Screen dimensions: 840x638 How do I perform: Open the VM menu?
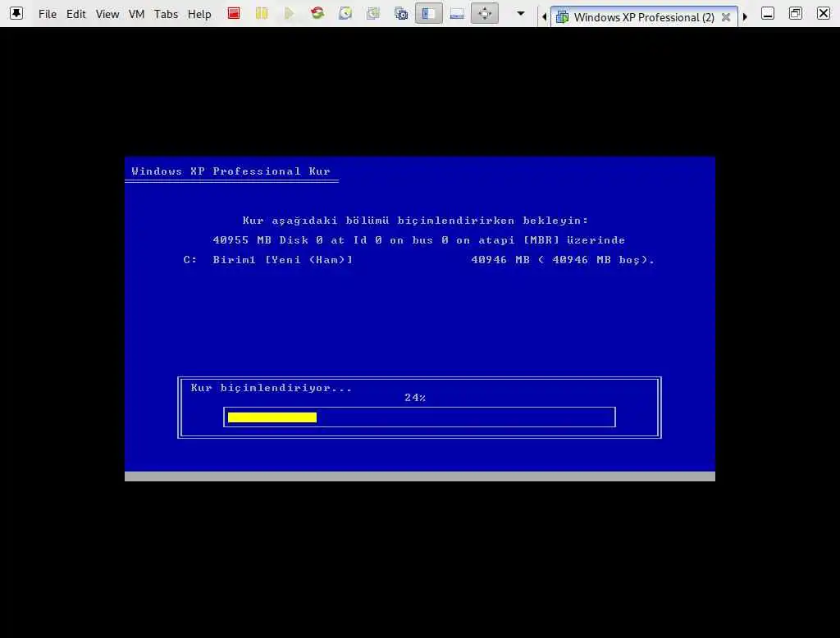pos(137,14)
